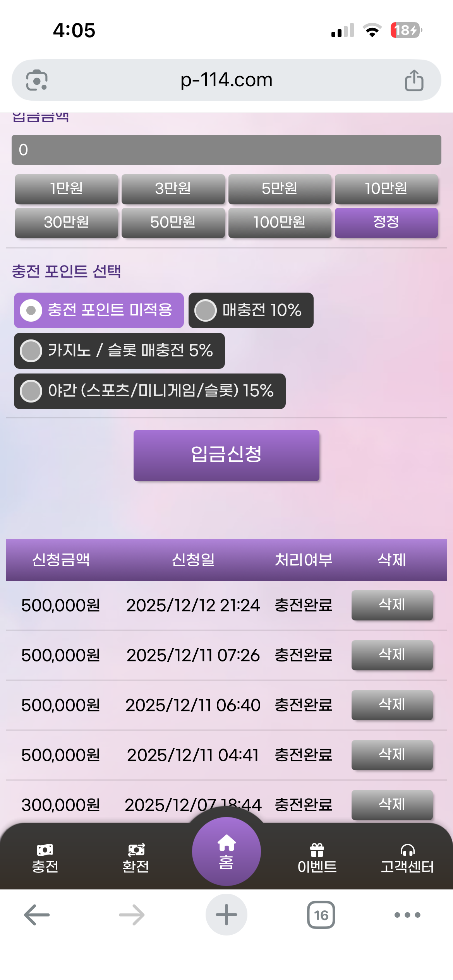Open the browser three-dots more menu

[407, 915]
